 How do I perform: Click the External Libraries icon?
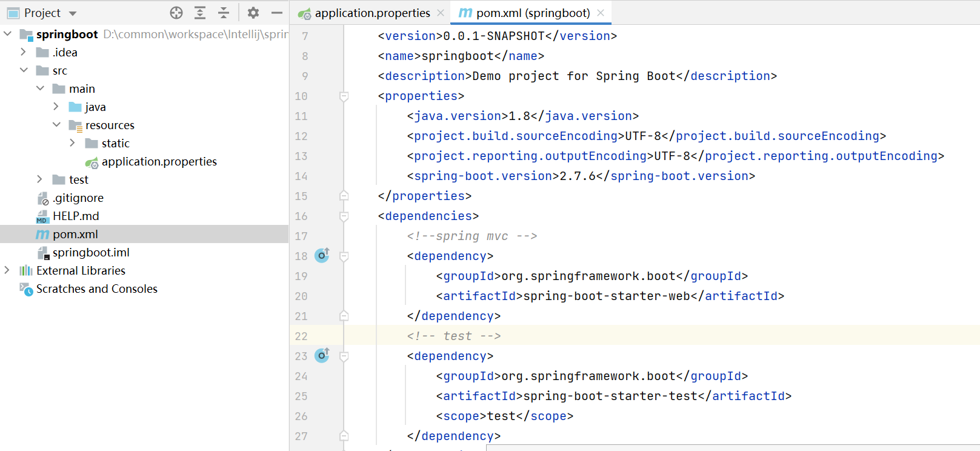click(x=26, y=270)
